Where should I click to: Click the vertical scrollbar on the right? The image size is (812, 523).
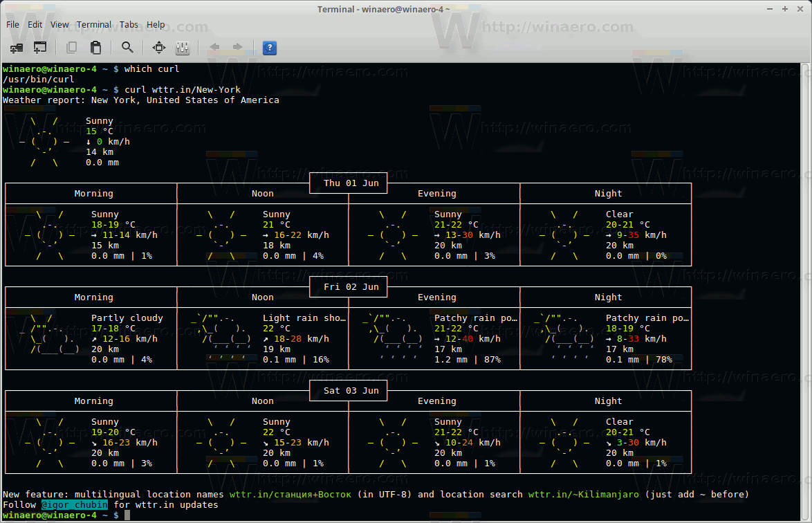pos(806,277)
